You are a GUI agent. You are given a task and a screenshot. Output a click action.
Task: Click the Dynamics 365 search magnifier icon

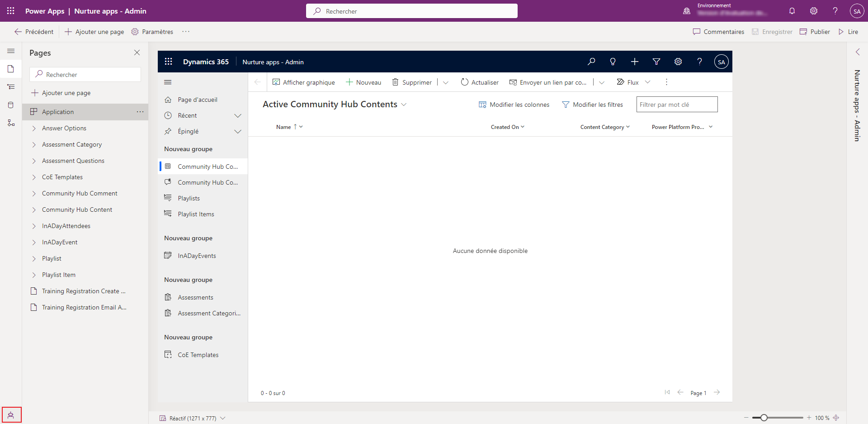click(x=591, y=62)
